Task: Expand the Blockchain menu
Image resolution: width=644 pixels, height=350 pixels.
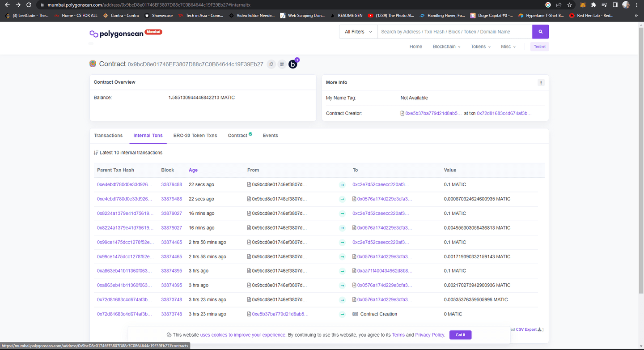Action: coord(446,47)
